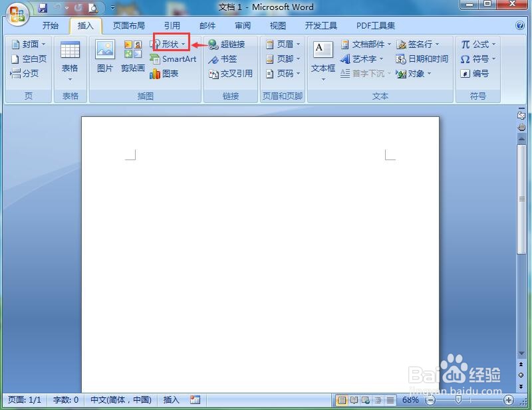
Task: Open the PDF工具集 tab
Action: point(376,26)
